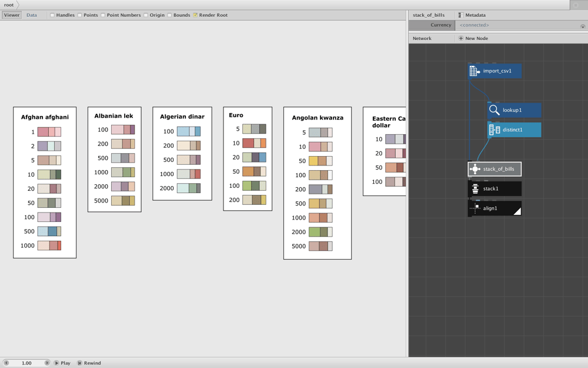This screenshot has height=368, width=588.
Task: Click the Algerian dinar 2000 bill
Action: [189, 188]
